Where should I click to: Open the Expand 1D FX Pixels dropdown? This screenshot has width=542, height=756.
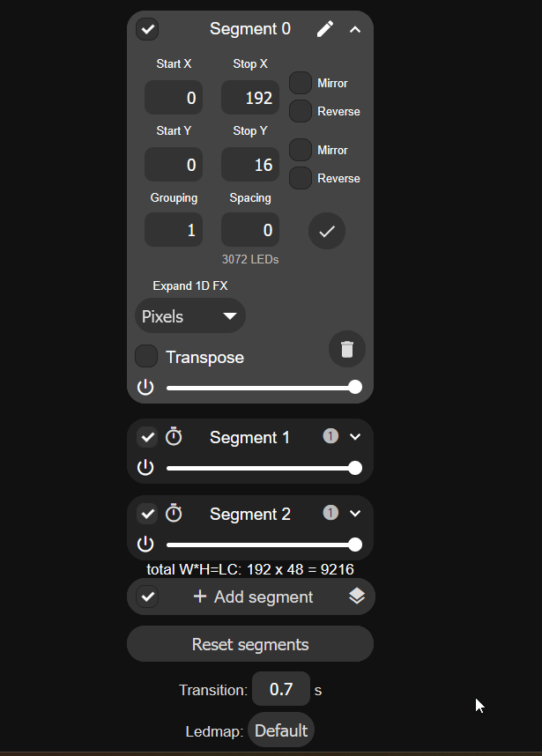pyautogui.click(x=190, y=316)
